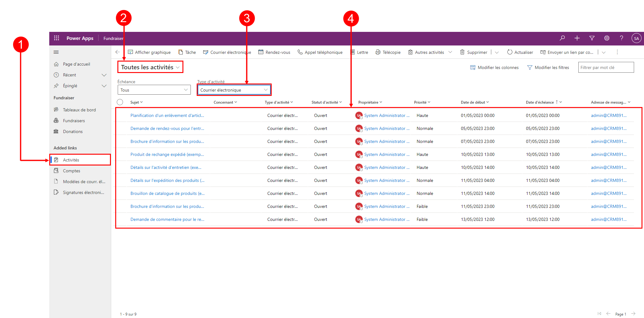644x318 pixels.
Task: Click the back arrow icon
Action: coord(118,52)
